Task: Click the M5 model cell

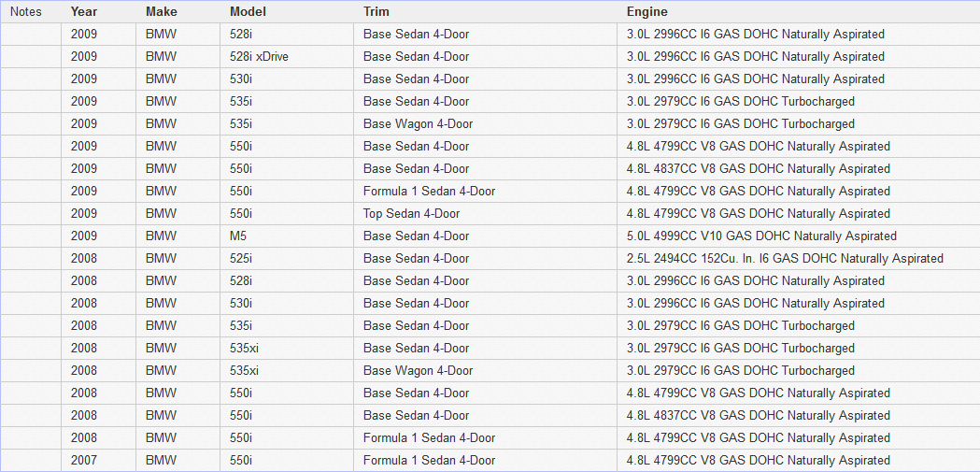Action: (x=239, y=236)
